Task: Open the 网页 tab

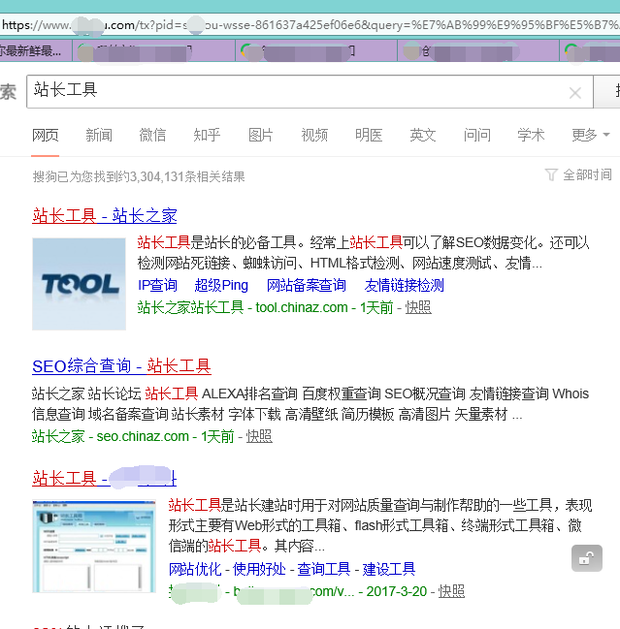Action: click(45, 135)
